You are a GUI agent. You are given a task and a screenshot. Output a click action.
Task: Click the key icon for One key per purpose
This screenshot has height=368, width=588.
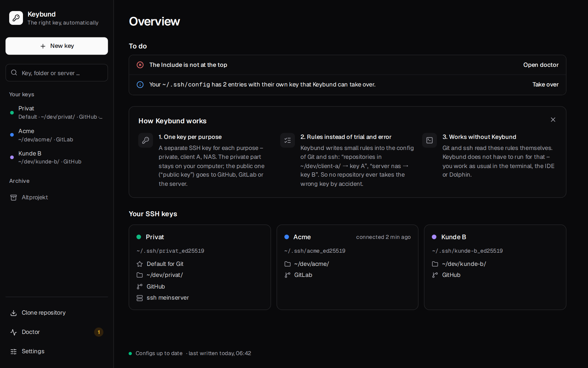(x=145, y=140)
